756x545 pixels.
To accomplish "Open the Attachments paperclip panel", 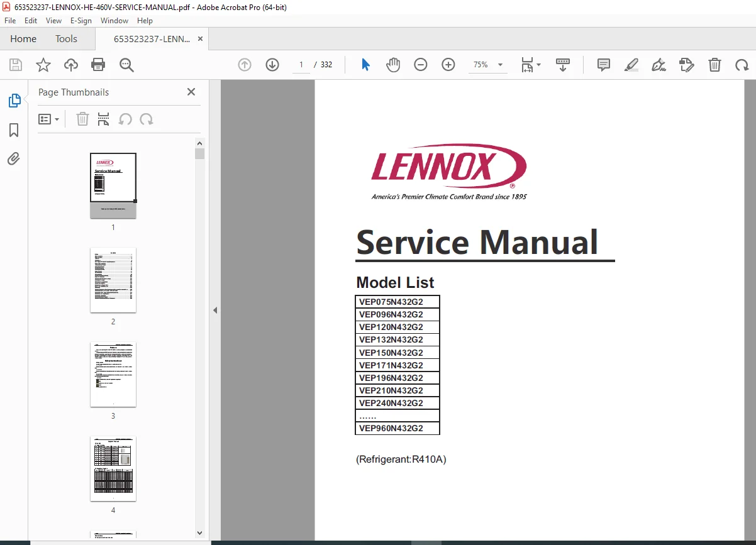I will click(x=14, y=158).
